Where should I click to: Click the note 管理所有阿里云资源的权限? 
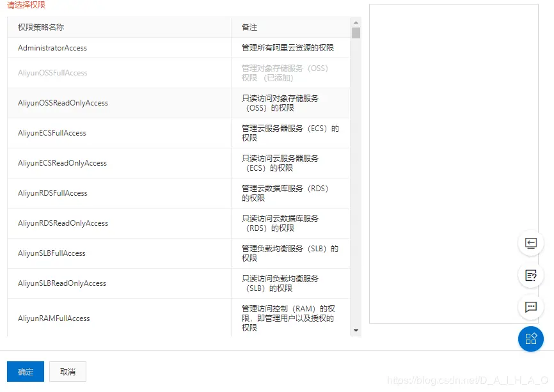pyautogui.click(x=288, y=48)
